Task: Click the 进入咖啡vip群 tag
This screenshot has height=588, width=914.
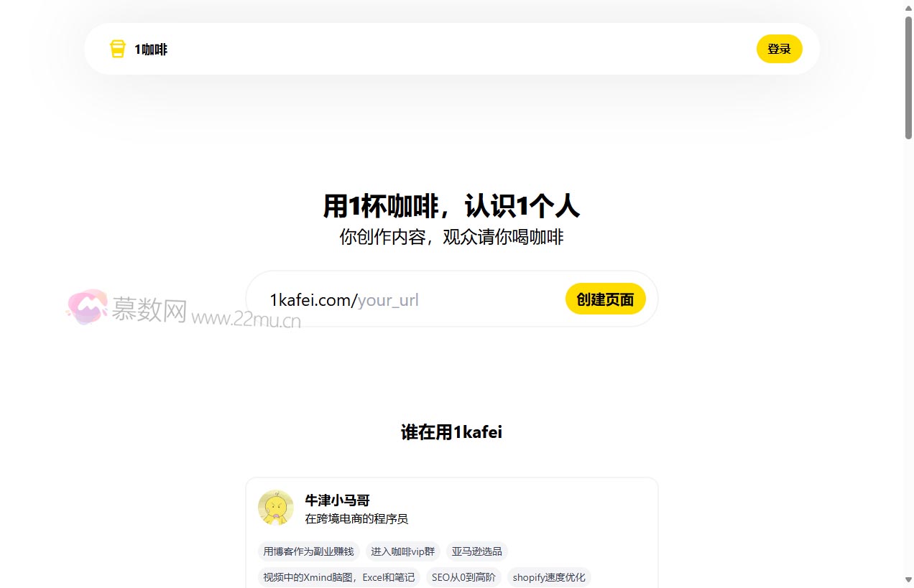Action: coord(403,551)
